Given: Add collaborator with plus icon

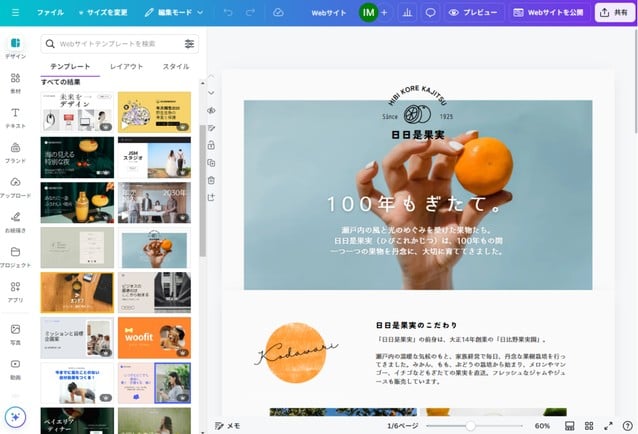Looking at the screenshot, I should point(384,13).
